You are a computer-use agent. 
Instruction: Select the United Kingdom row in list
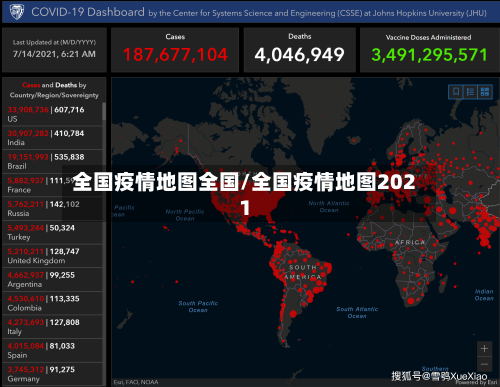click(52, 256)
